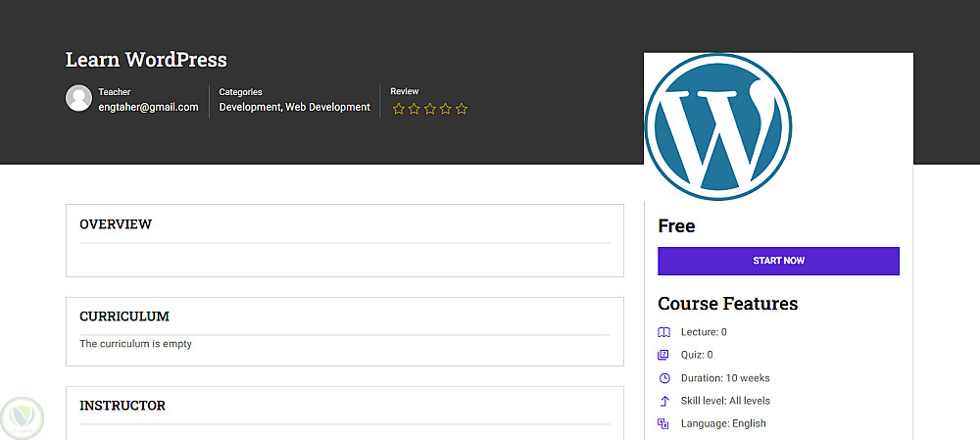The image size is (980, 440).
Task: Open the WordPress logo course thumbnail
Action: coord(718,126)
